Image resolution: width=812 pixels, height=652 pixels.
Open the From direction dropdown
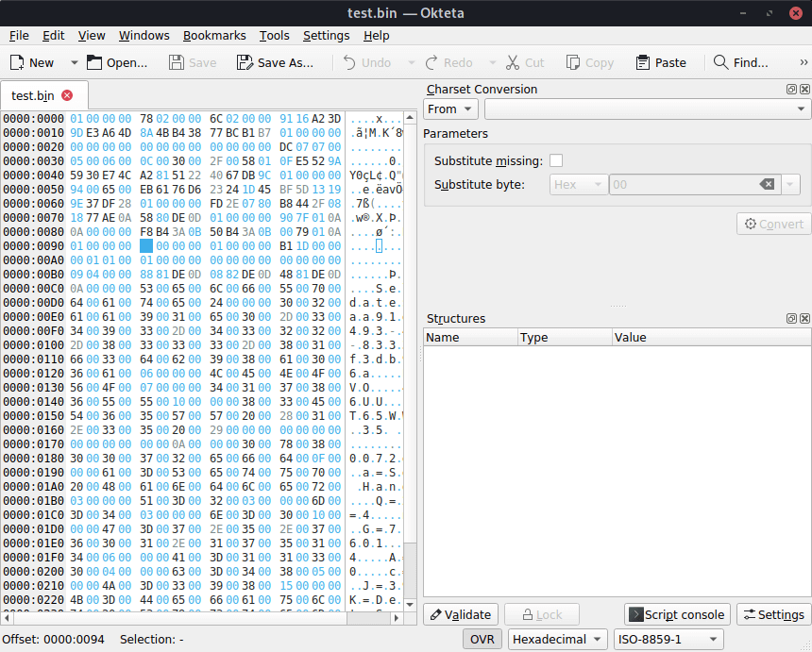[450, 109]
